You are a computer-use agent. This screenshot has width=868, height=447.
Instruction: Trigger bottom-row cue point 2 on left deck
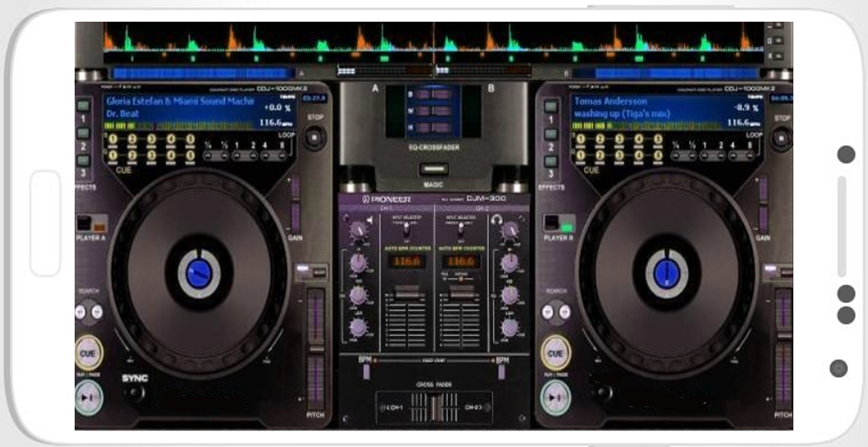(x=132, y=155)
